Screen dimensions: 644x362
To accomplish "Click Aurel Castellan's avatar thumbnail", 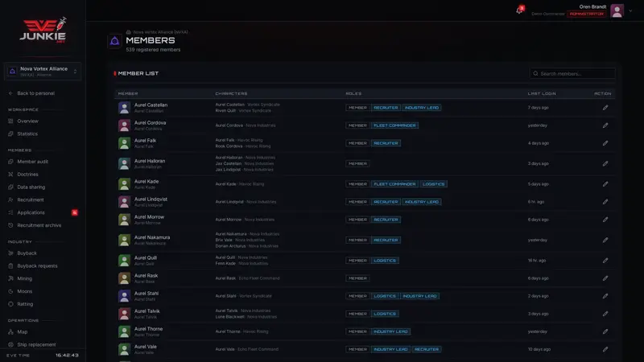I will click(x=124, y=108).
